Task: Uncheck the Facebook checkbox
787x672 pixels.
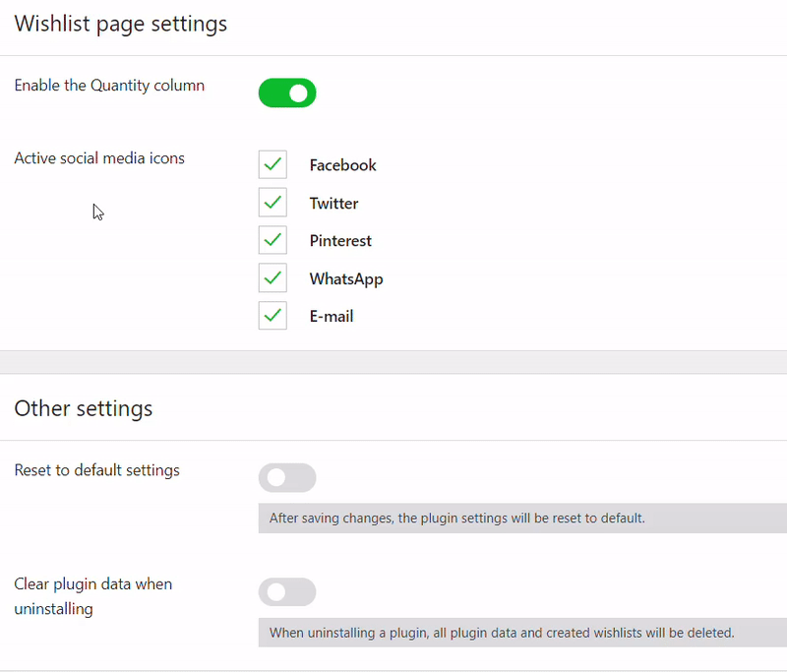Action: pos(272,164)
